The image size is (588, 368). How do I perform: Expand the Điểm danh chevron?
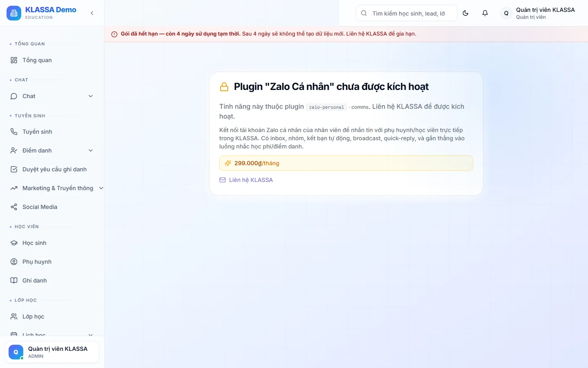coord(91,150)
